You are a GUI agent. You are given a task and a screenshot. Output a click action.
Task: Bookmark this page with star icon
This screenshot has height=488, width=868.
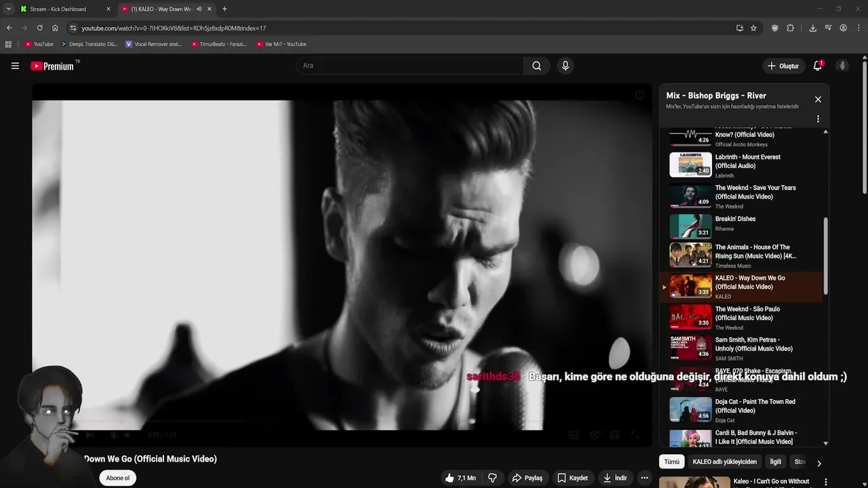[753, 28]
